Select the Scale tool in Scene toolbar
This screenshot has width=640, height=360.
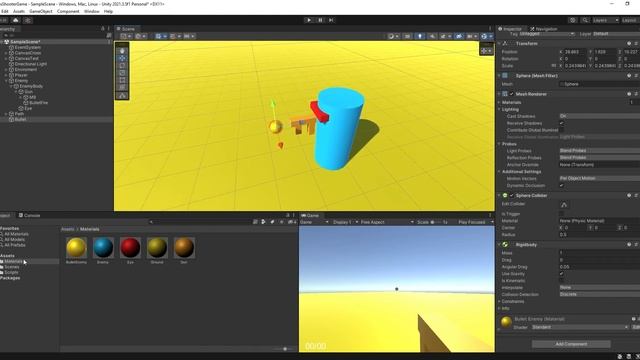122,73
